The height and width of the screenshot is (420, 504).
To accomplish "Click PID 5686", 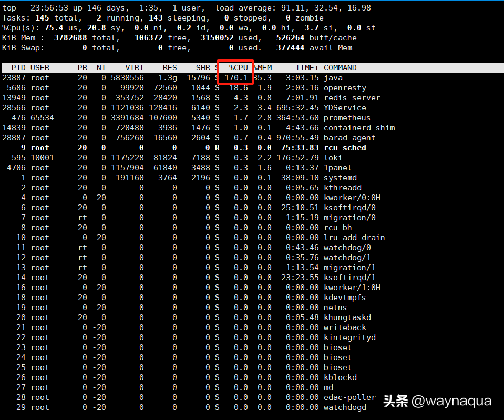I will coord(16,88).
